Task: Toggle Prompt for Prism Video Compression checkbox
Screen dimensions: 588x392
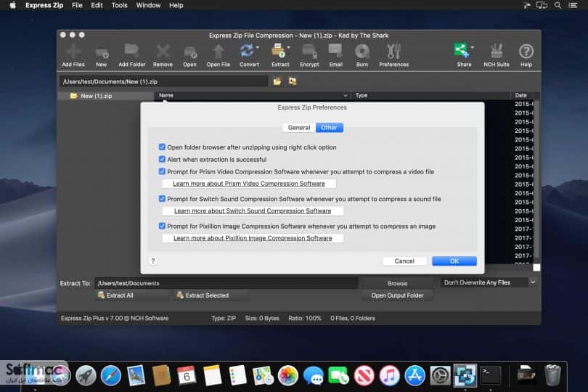Action: coord(162,171)
